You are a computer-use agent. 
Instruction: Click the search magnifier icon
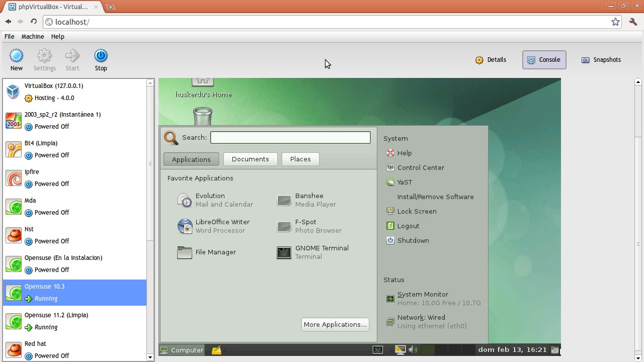click(x=171, y=138)
